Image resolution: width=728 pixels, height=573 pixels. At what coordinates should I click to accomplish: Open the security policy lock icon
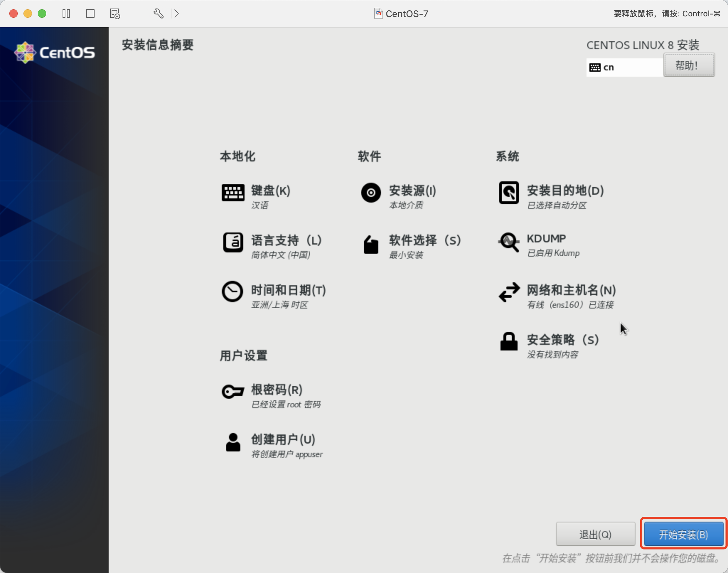coord(509,341)
